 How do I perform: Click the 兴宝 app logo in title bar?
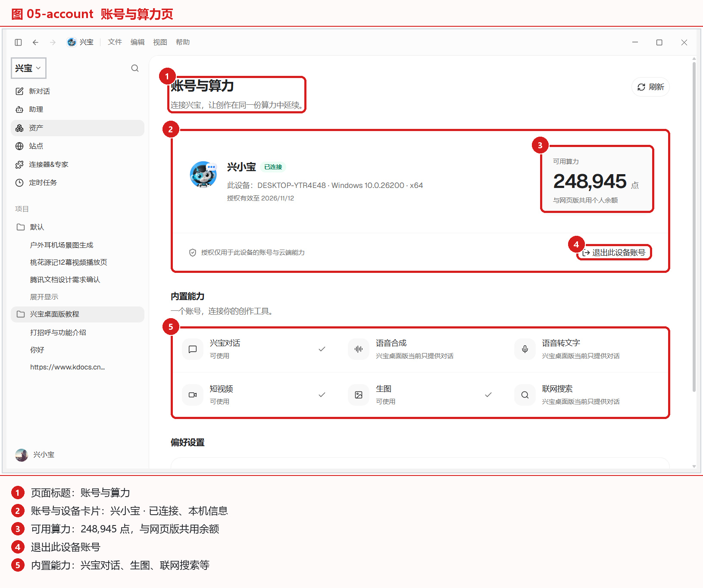[x=72, y=42]
